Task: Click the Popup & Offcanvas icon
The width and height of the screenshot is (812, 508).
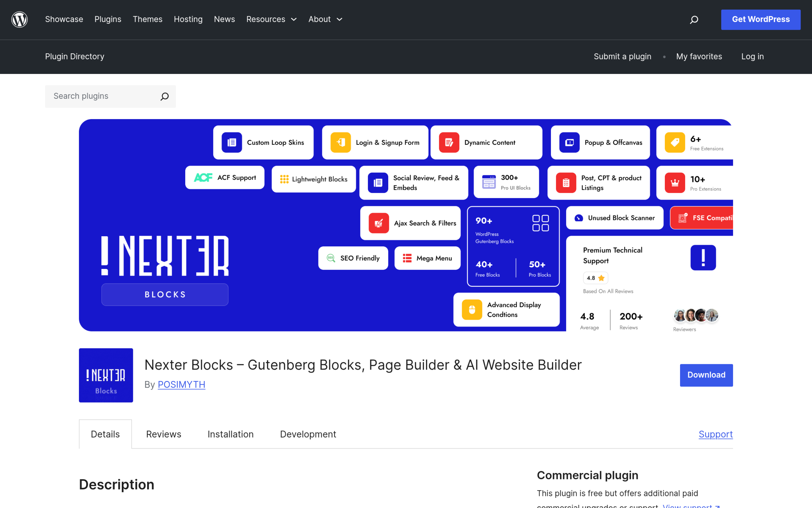Action: pos(569,143)
